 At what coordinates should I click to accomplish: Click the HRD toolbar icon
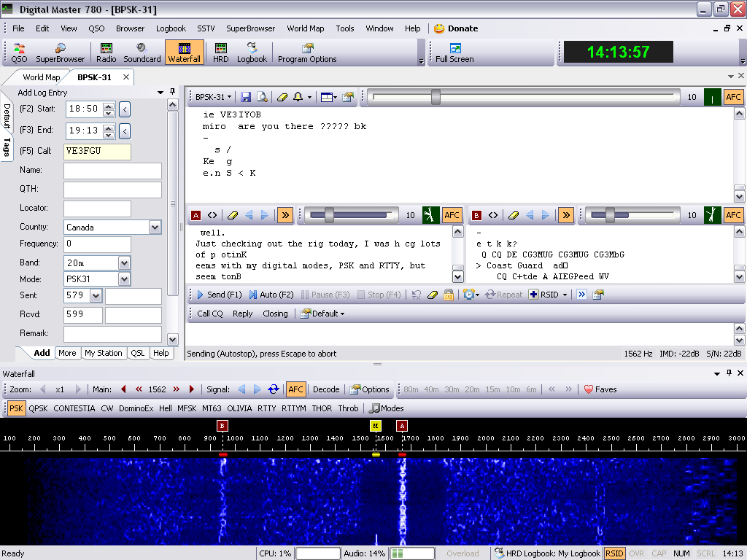coord(220,52)
